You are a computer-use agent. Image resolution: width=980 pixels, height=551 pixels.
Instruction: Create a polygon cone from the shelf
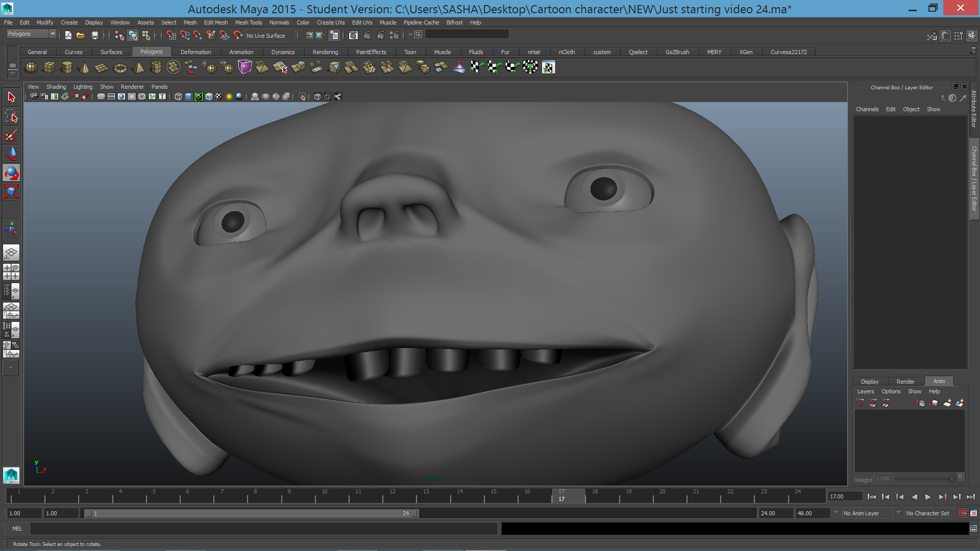click(85, 67)
